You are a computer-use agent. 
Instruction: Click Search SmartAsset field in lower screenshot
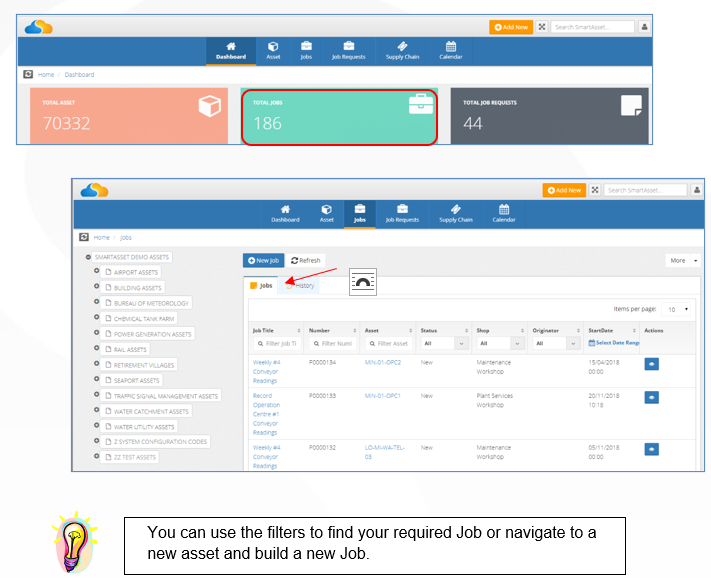tap(645, 190)
